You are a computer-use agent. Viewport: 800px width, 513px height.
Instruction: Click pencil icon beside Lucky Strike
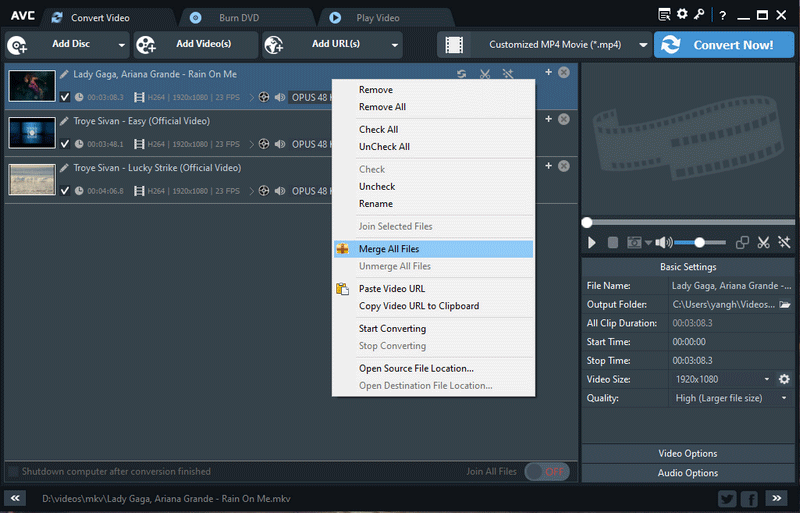coord(64,168)
